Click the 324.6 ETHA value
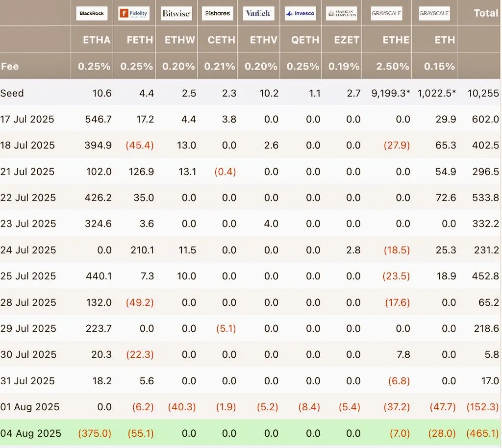 tap(98, 224)
